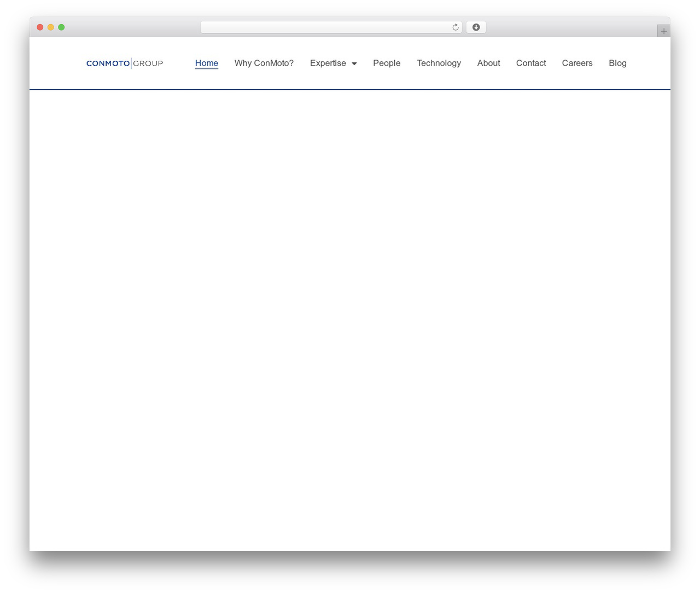
Task: Focus the browser address bar
Action: click(x=331, y=27)
